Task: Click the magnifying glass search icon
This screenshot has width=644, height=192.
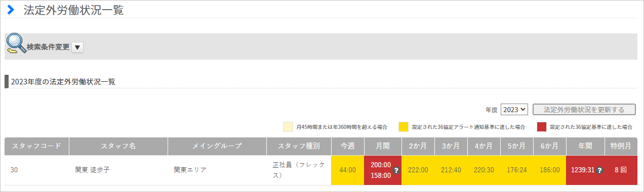Action: coord(16,44)
